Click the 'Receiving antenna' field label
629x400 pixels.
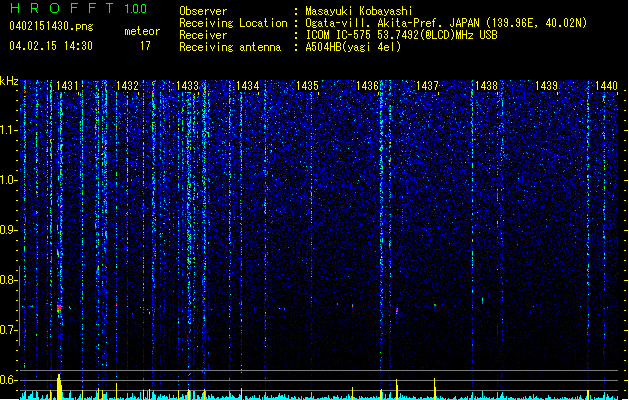230,47
